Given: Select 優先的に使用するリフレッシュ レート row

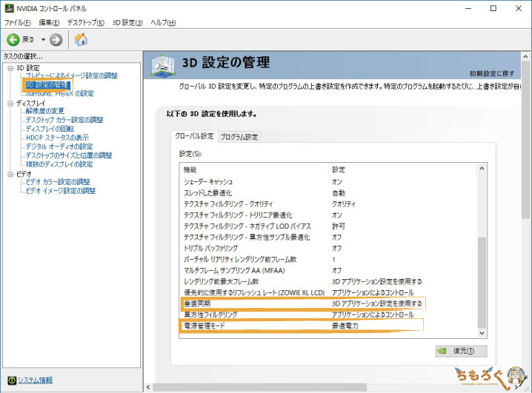Looking at the screenshot, I should (328, 292).
